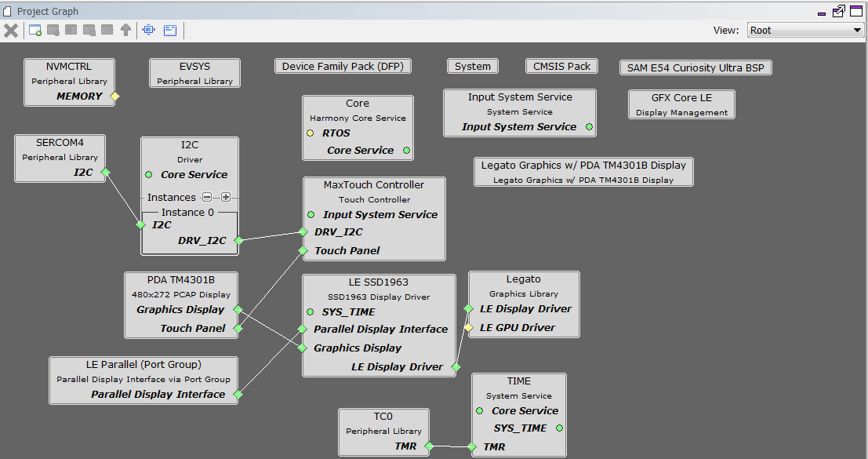Viewport: 868px width, 459px height.
Task: Select the MaxTouch Controller node title
Action: click(x=374, y=185)
